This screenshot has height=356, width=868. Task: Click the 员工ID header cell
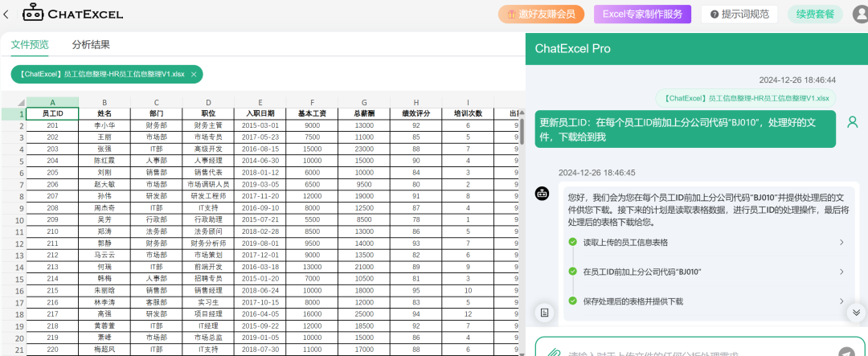[x=52, y=114]
